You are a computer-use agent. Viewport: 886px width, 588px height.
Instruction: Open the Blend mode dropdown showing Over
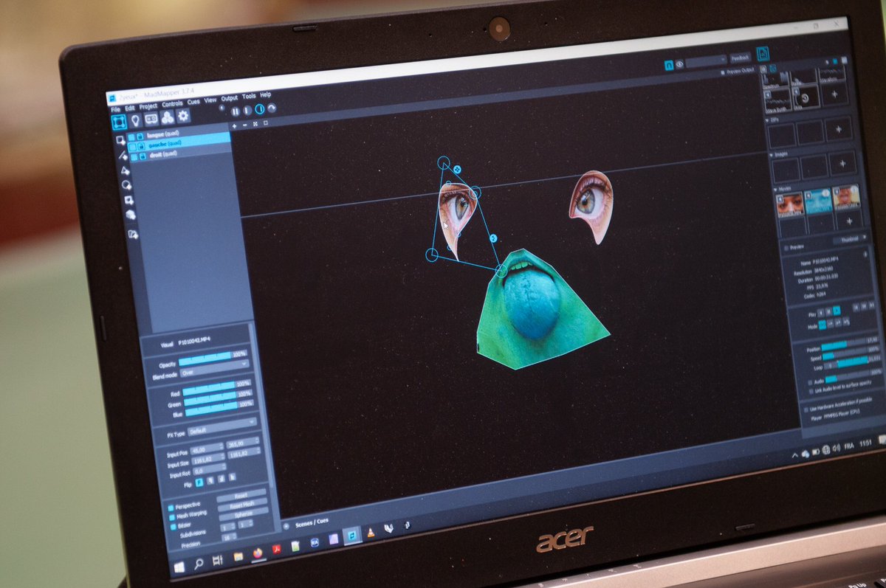[215, 368]
